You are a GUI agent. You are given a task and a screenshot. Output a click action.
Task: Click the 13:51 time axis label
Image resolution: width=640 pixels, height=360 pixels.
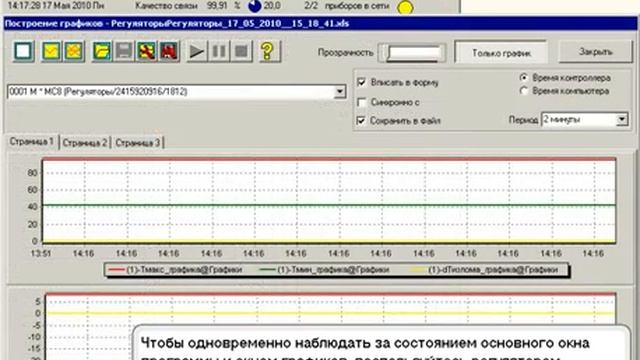[41, 253]
